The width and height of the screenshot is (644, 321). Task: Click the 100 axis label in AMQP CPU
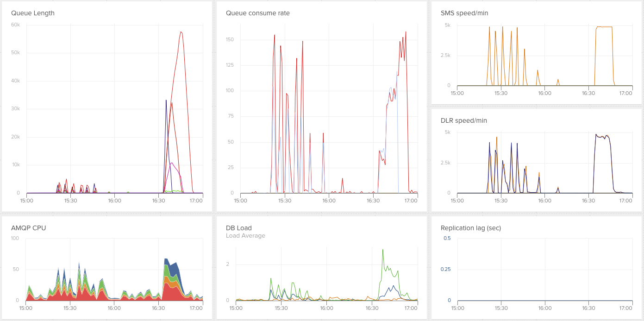pyautogui.click(x=15, y=238)
